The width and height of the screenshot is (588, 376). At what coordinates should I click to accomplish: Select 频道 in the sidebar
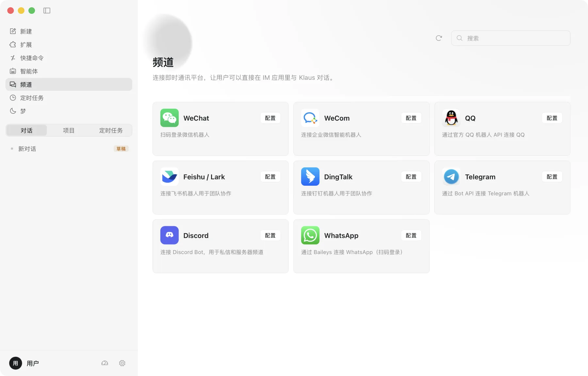pyautogui.click(x=69, y=84)
